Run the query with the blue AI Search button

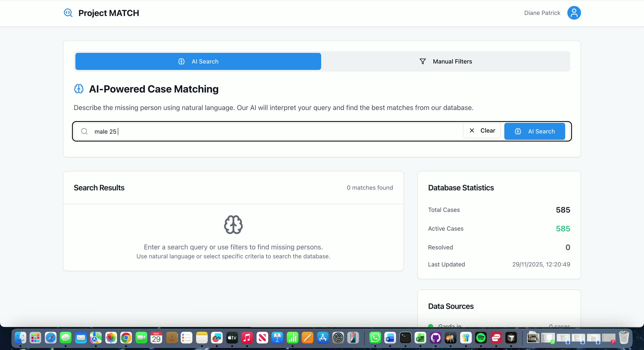click(x=535, y=131)
